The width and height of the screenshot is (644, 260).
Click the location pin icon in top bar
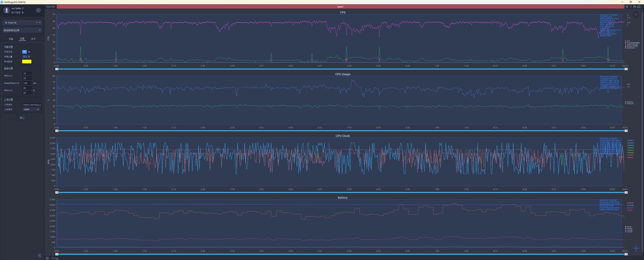coord(627,7)
